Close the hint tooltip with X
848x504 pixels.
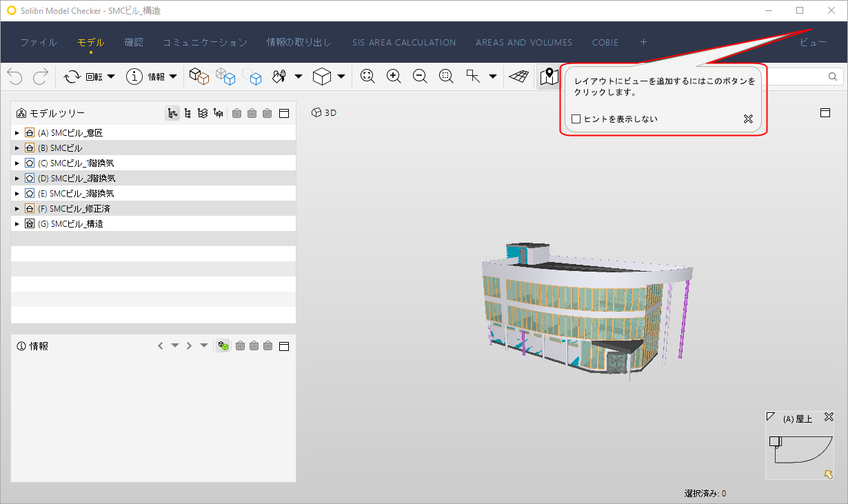point(748,119)
